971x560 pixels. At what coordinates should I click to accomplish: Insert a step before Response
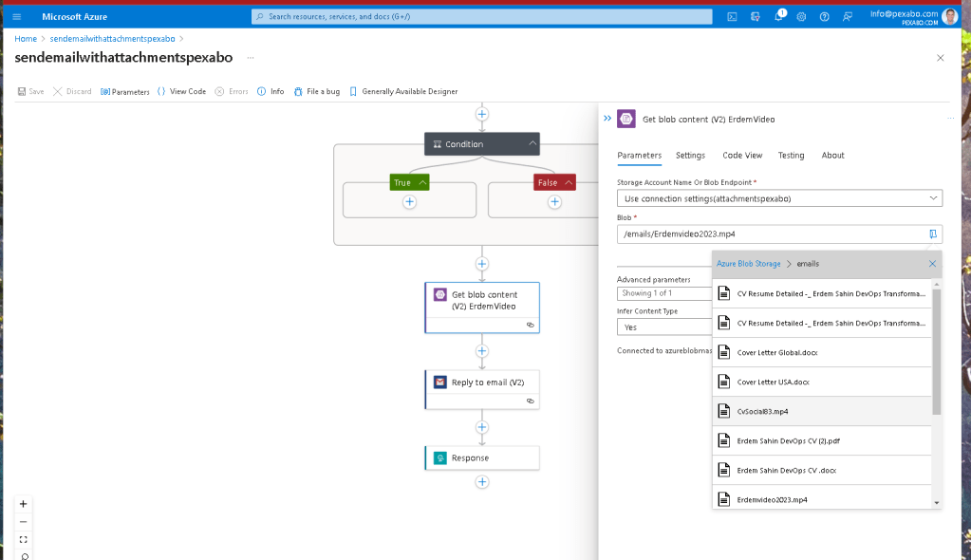tap(482, 427)
